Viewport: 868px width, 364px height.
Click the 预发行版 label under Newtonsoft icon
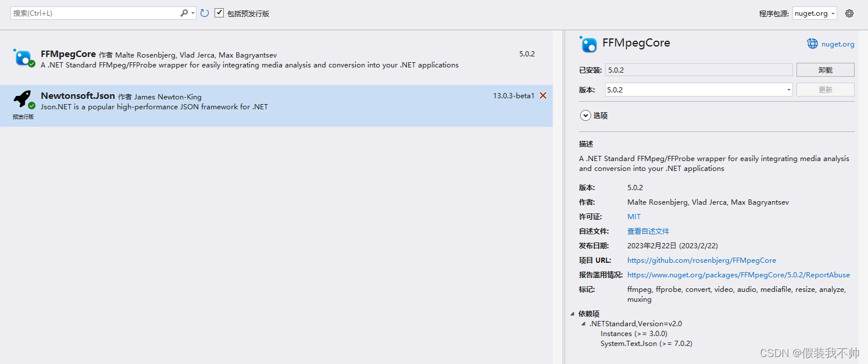click(x=23, y=116)
